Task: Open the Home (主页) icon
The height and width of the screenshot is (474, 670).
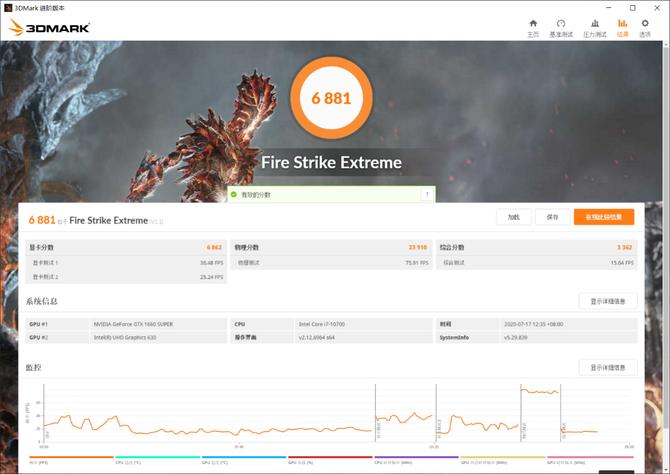Action: (x=533, y=27)
